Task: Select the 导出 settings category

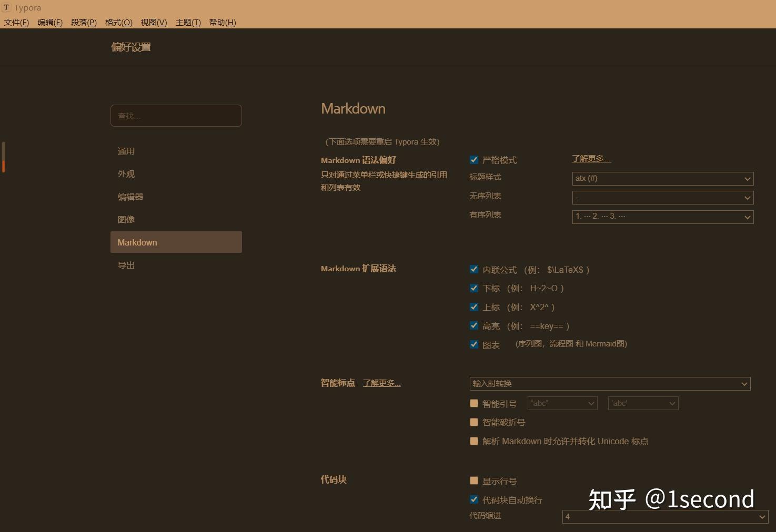Action: [176, 265]
